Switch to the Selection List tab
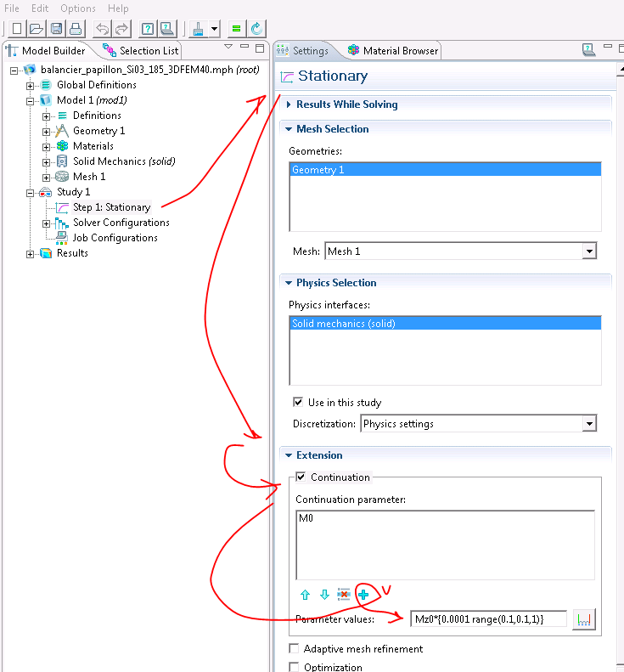Viewport: 624px width, 672px height. (140, 51)
